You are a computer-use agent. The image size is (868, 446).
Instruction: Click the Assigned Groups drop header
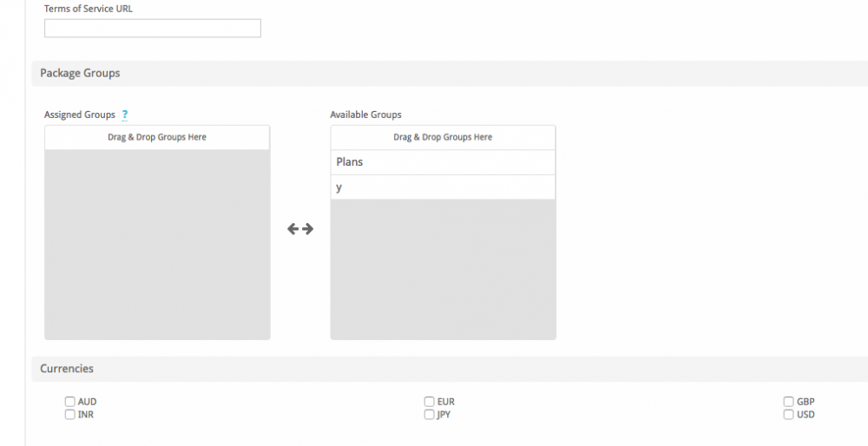pos(157,137)
